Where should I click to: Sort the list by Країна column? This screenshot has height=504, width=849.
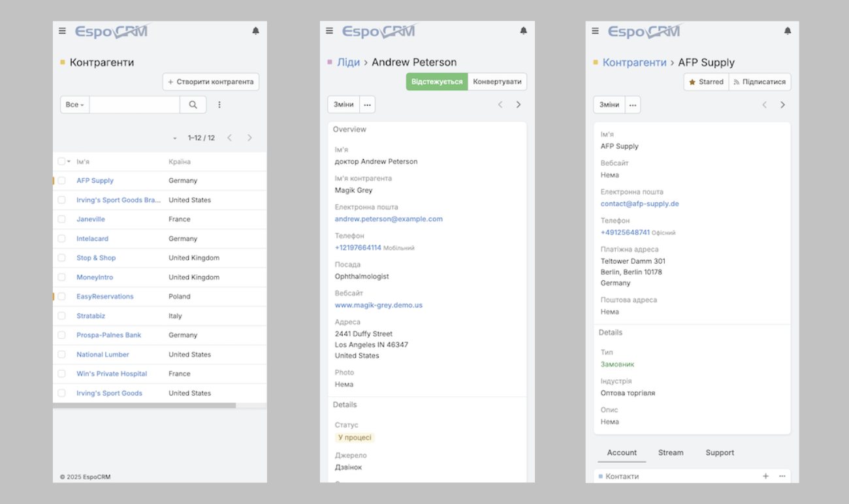[x=180, y=162]
